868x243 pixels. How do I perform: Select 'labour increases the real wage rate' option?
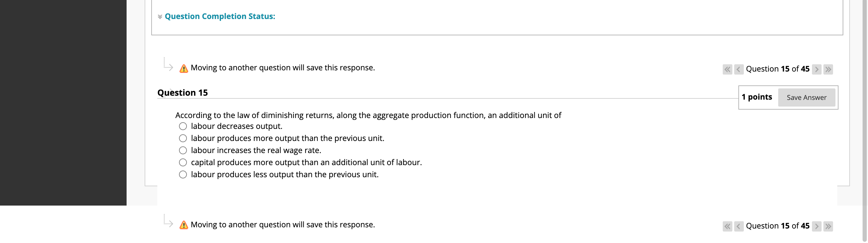click(183, 150)
